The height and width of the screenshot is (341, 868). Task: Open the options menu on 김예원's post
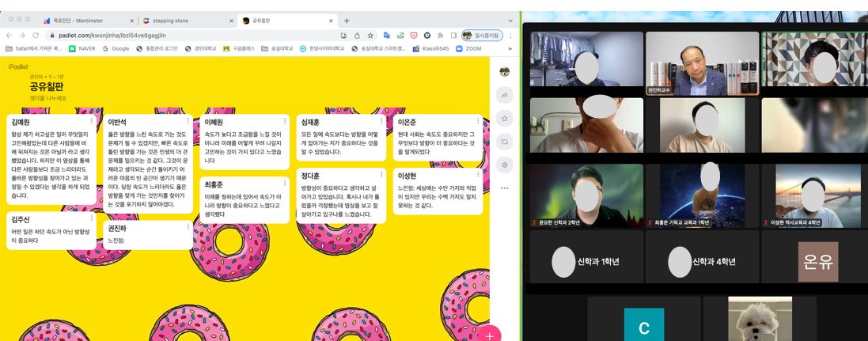tap(92, 121)
